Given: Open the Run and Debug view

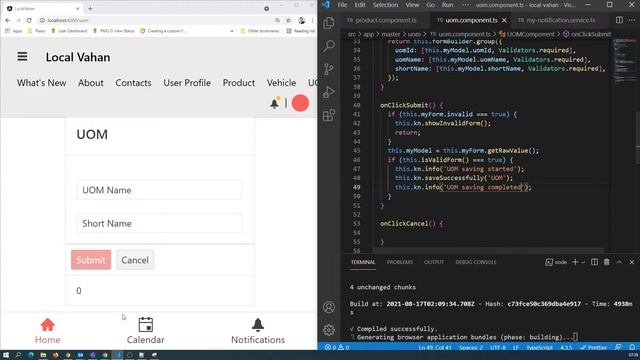Looking at the screenshot, I should pyautogui.click(x=329, y=92).
